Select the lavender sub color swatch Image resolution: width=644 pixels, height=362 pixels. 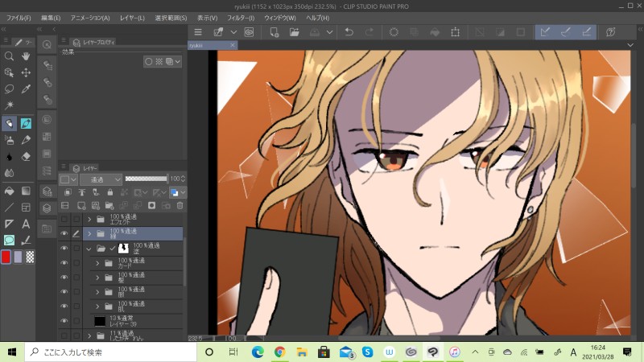pos(18,257)
